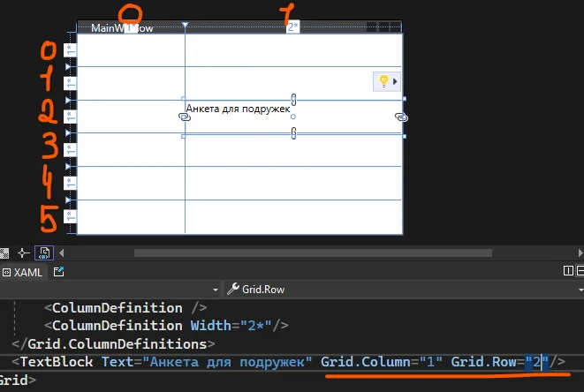Switch to vertical split view
Screen dimensions: 584x392
[568, 271]
